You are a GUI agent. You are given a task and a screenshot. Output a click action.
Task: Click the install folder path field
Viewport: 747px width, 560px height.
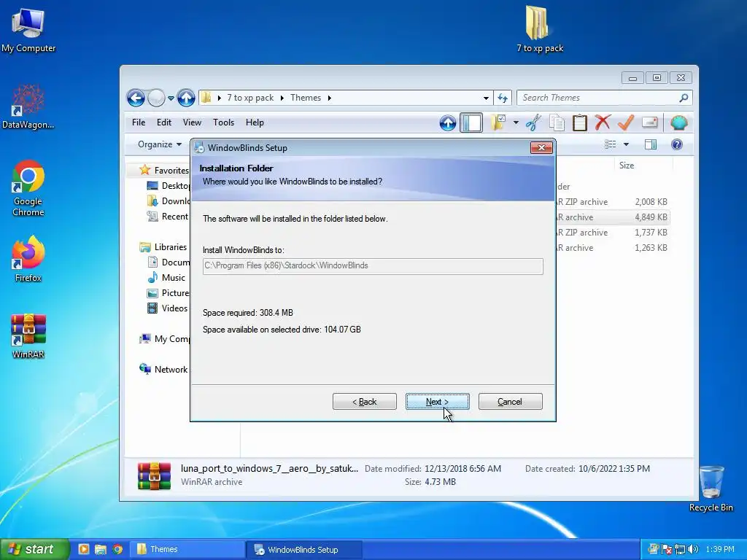click(373, 265)
